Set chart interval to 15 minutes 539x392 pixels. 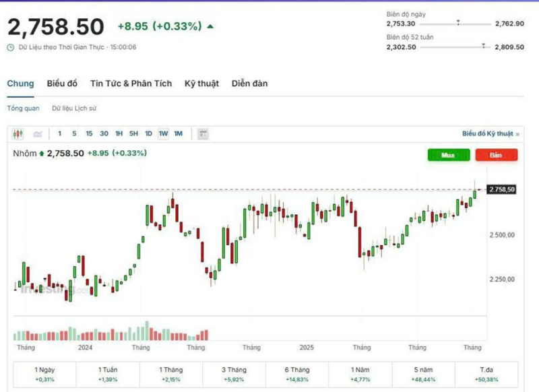pyautogui.click(x=89, y=133)
